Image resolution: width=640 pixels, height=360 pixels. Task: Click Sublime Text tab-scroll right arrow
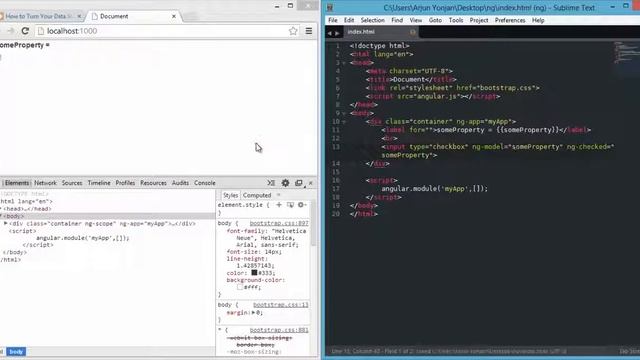(337, 33)
